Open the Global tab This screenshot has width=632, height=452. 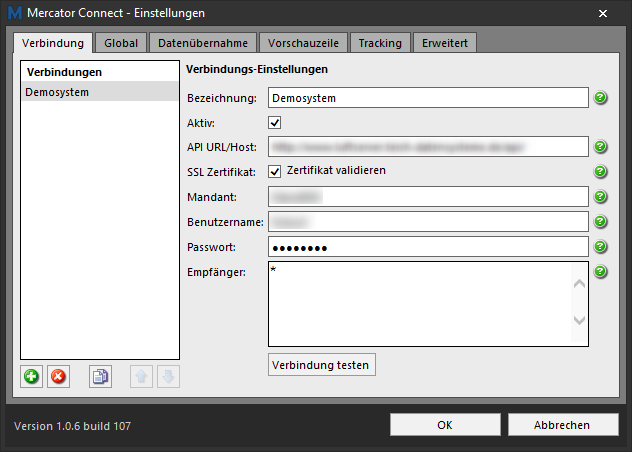pos(121,43)
